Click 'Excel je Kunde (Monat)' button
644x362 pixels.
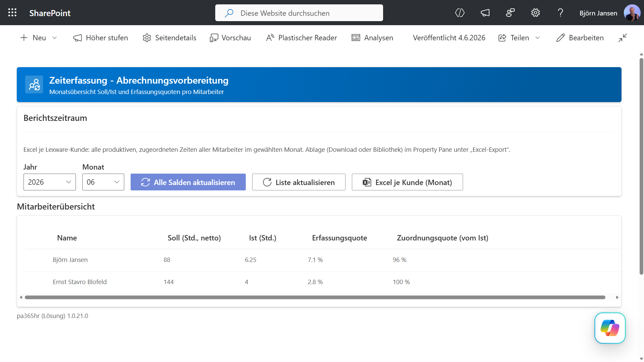click(x=407, y=182)
